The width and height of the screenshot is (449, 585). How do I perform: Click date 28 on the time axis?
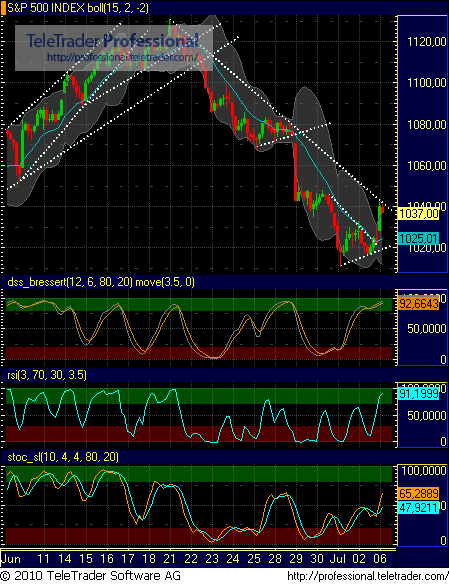coord(275,559)
